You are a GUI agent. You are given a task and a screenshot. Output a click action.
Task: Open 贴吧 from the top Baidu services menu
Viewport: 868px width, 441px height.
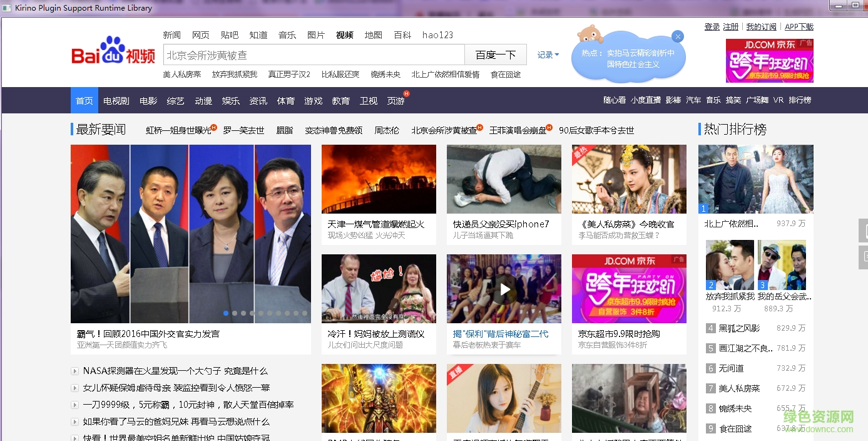click(230, 35)
